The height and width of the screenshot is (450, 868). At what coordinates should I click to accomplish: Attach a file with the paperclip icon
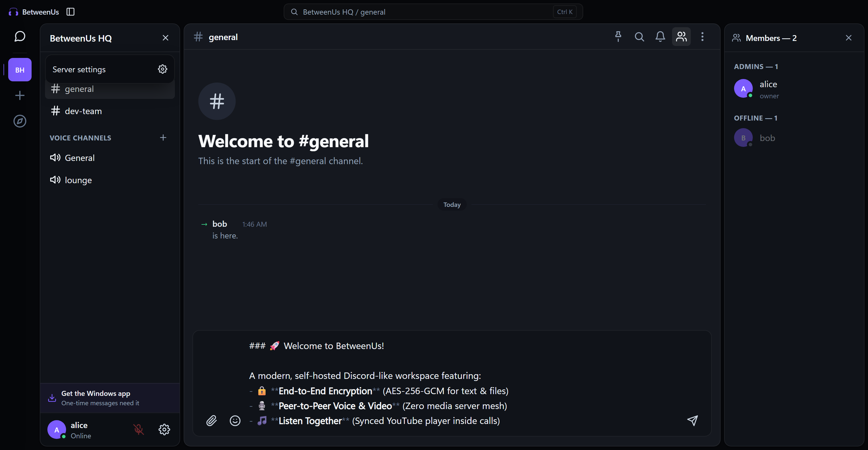pyautogui.click(x=211, y=421)
